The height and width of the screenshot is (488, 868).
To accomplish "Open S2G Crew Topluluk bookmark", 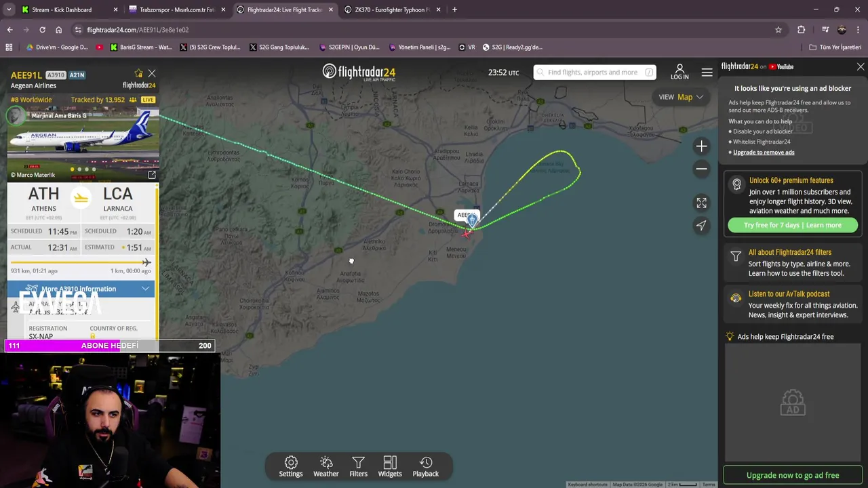I will 210,47.
